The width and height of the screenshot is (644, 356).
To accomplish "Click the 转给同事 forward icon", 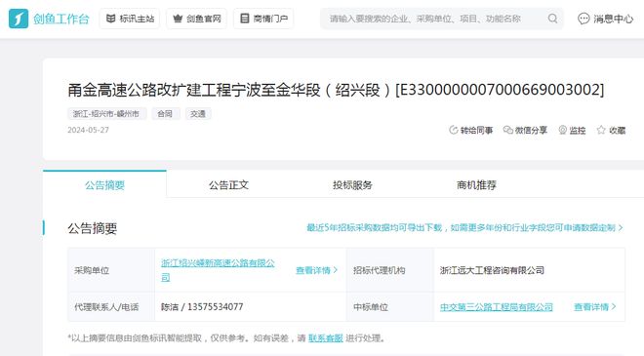I will (x=454, y=130).
